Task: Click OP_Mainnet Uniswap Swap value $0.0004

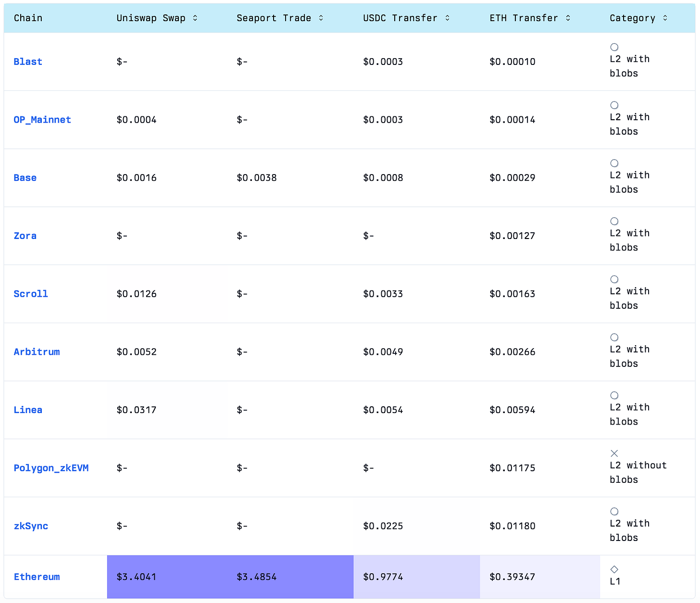Action: point(137,120)
